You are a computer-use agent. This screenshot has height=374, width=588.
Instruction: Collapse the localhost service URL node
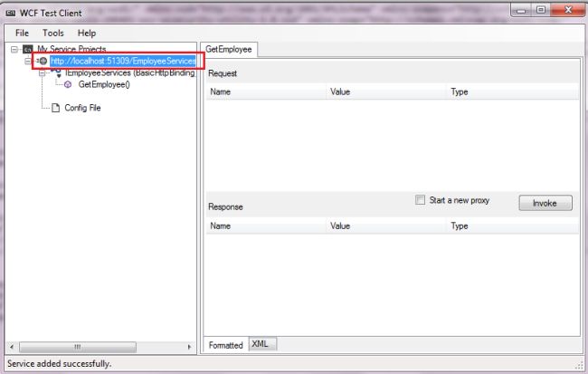pos(28,61)
